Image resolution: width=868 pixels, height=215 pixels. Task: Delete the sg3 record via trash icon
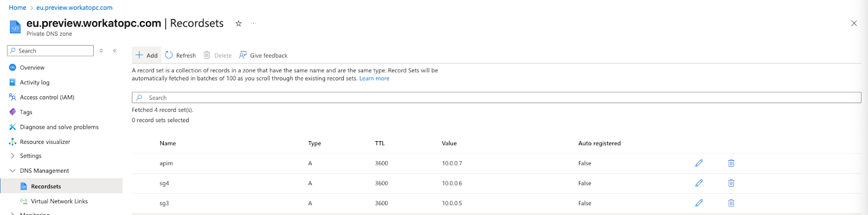(731, 203)
